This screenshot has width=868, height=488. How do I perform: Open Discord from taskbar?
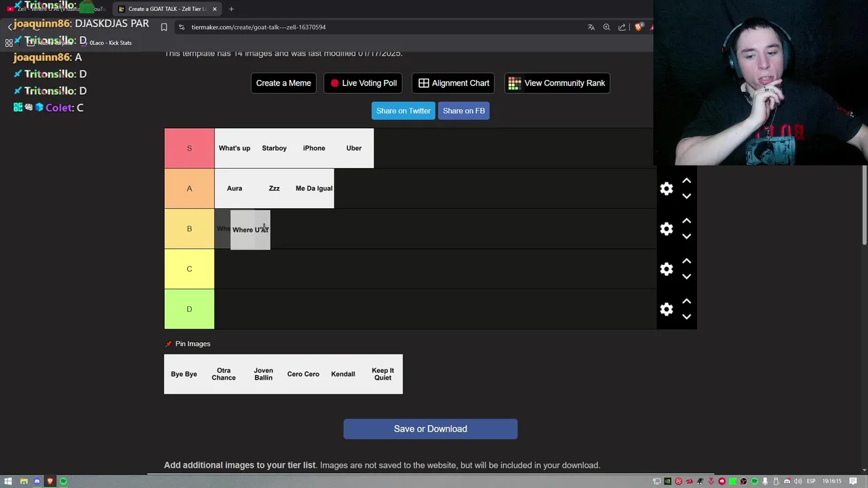tap(37, 481)
